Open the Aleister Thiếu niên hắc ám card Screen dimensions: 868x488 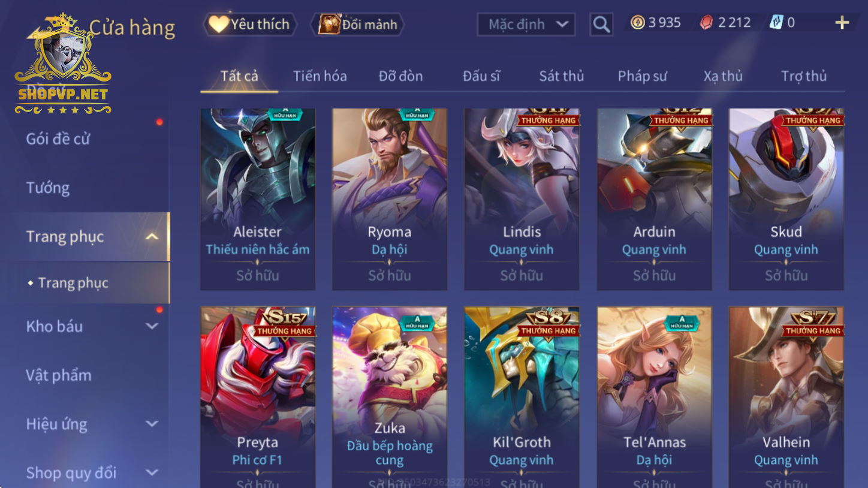pos(258,199)
